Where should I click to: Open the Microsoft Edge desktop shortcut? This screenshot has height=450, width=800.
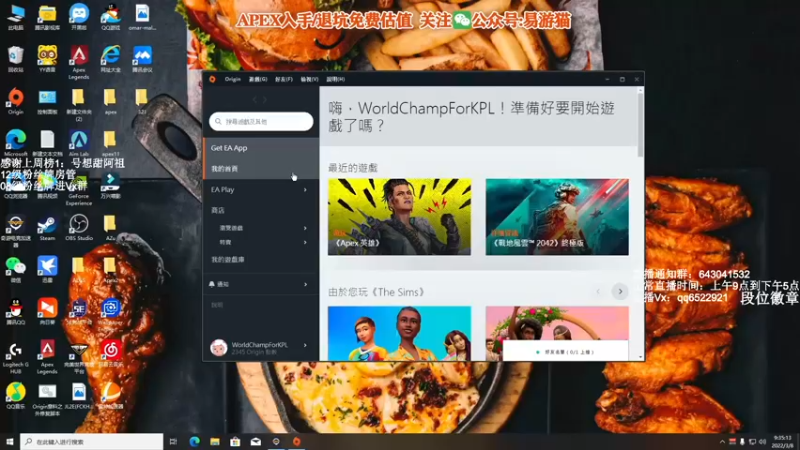click(x=16, y=143)
